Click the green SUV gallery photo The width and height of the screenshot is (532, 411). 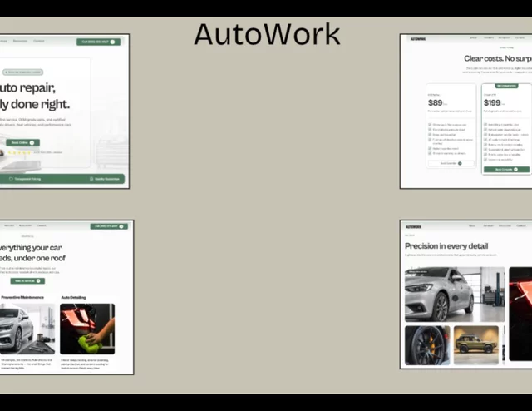pyautogui.click(x=476, y=345)
